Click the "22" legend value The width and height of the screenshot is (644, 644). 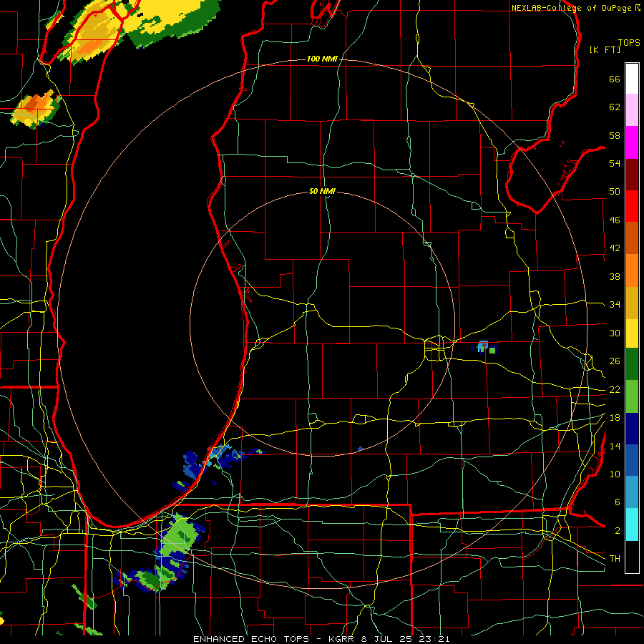(615, 389)
